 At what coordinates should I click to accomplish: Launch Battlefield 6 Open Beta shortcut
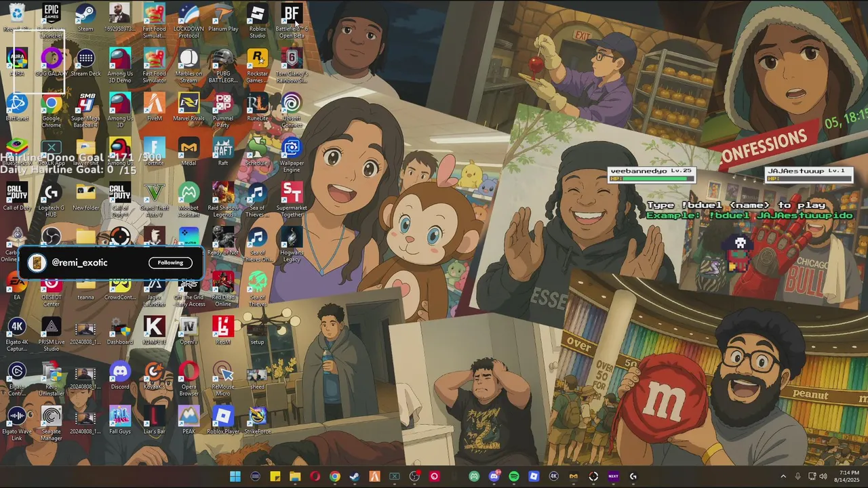292,20
